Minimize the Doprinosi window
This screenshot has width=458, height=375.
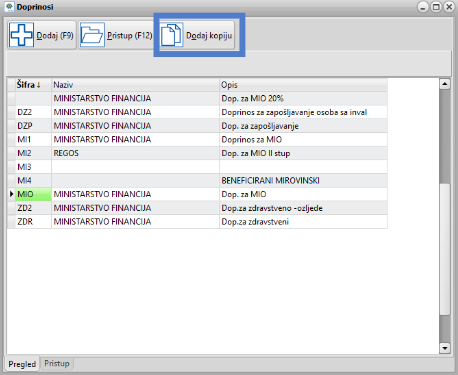(x=423, y=7)
